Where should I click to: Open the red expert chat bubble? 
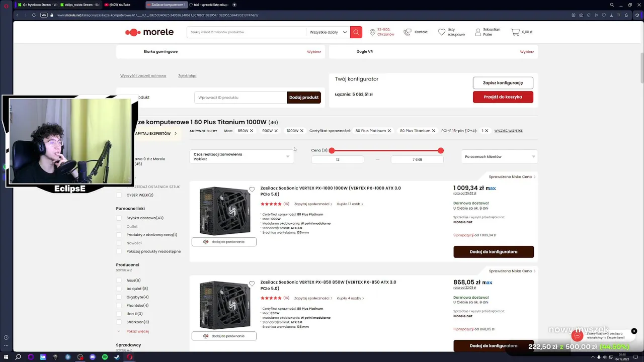tap(577, 335)
